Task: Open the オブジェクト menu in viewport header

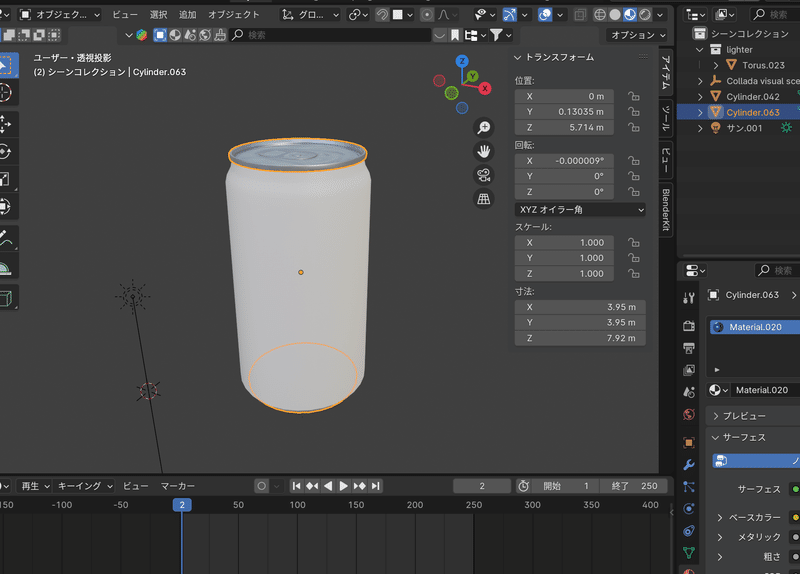Action: tap(233, 15)
